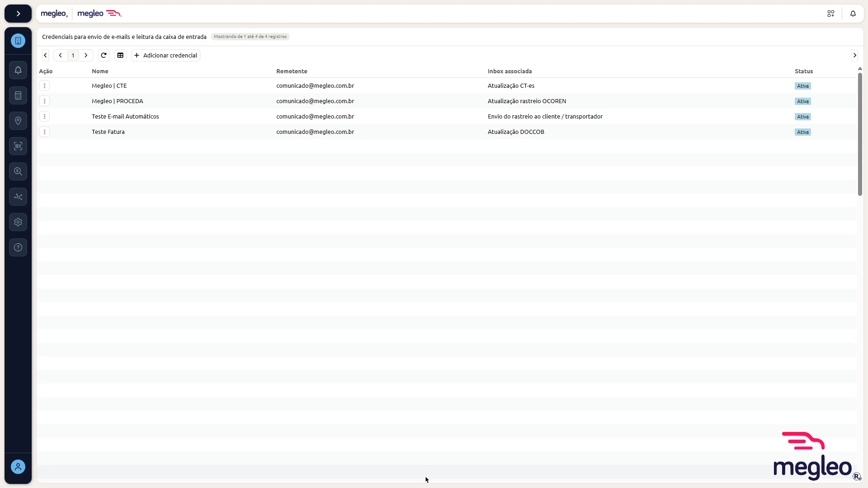The width and height of the screenshot is (868, 488).
Task: Open the money search sidebar icon
Action: 18,171
